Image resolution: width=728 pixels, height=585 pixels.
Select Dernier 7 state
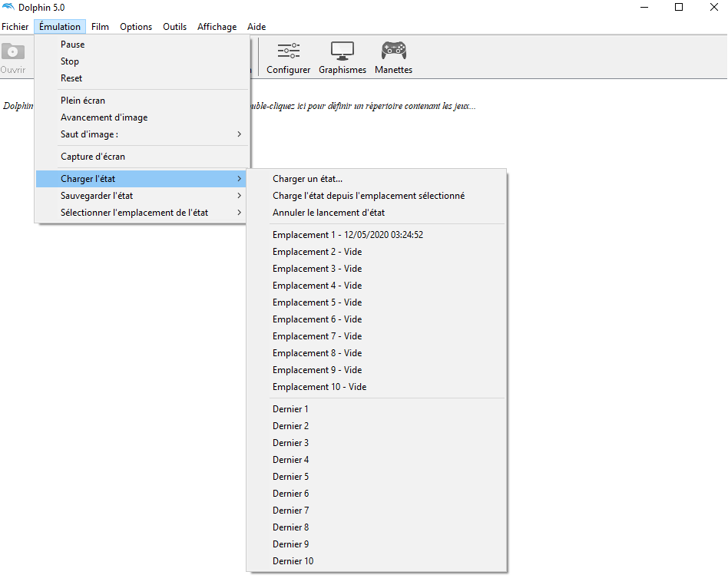coord(376,511)
